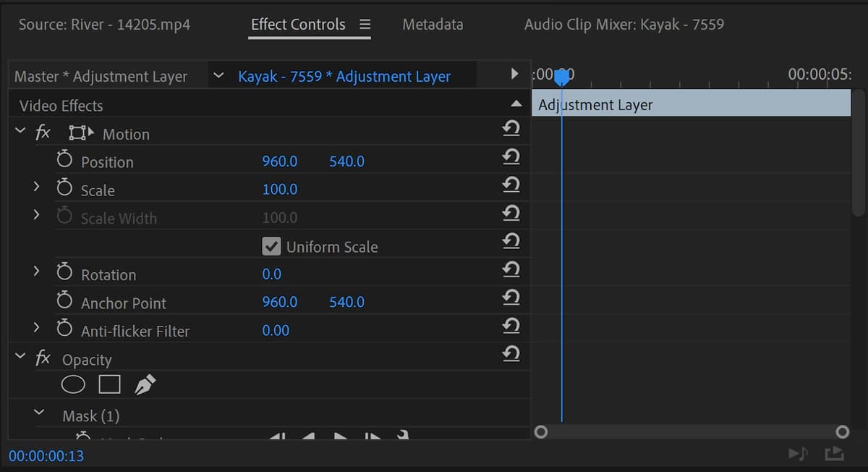
Task: Toggle the fx bypass on the Opacity effect
Action: (x=43, y=358)
